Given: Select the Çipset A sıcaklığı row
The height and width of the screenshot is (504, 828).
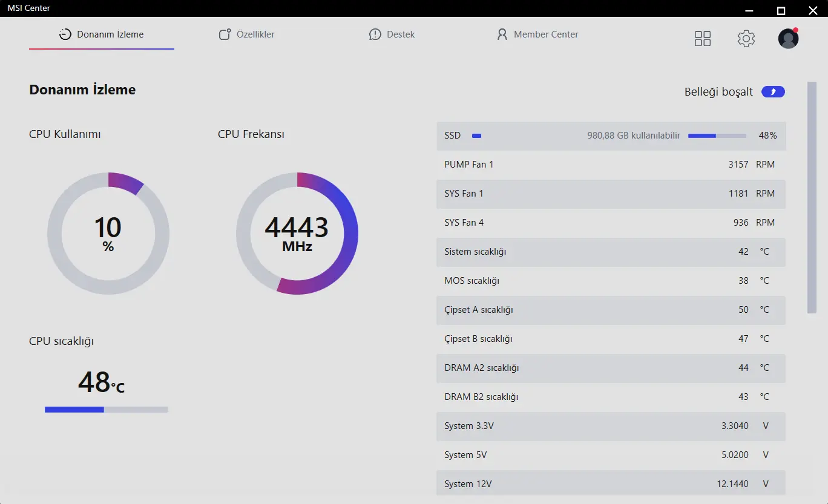Looking at the screenshot, I should click(x=611, y=310).
